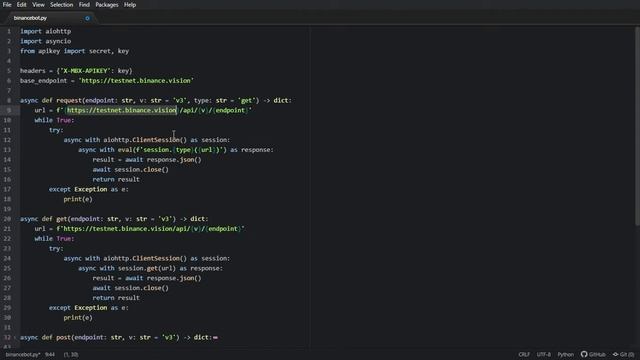
Task: Click the 'X-MBX-APIKEY' string on line 5
Action: point(85,71)
